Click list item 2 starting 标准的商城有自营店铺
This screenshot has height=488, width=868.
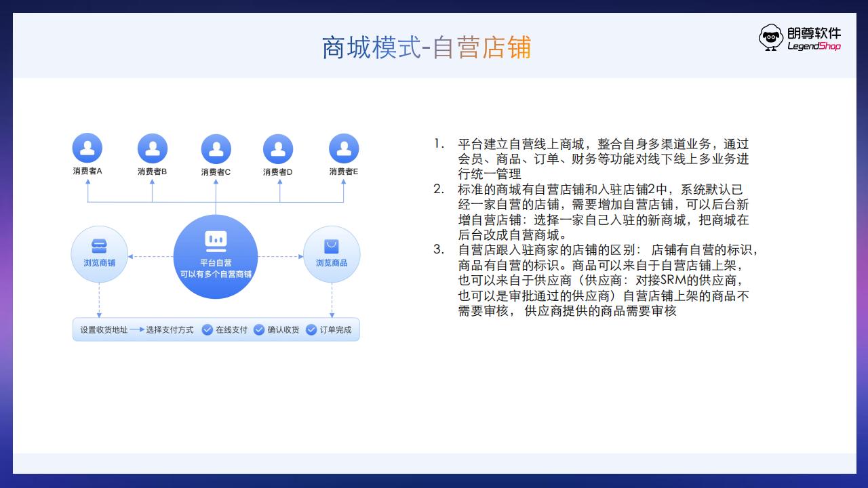point(591,212)
